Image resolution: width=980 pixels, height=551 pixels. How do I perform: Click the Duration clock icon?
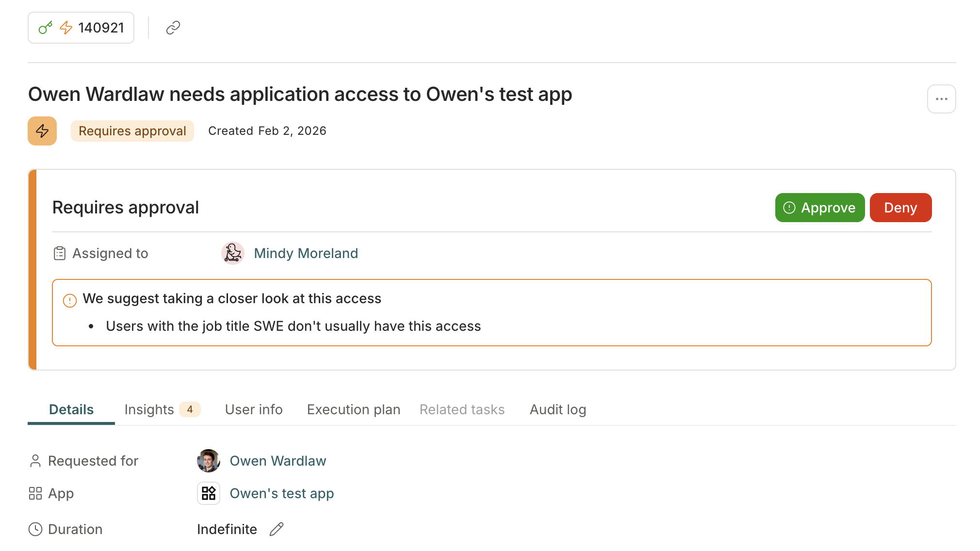(x=35, y=529)
